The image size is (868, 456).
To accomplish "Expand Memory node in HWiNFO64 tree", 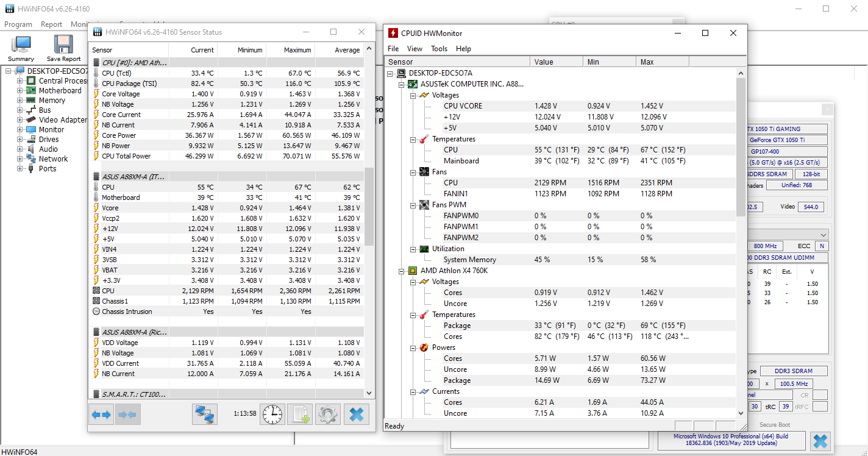I will (20, 101).
